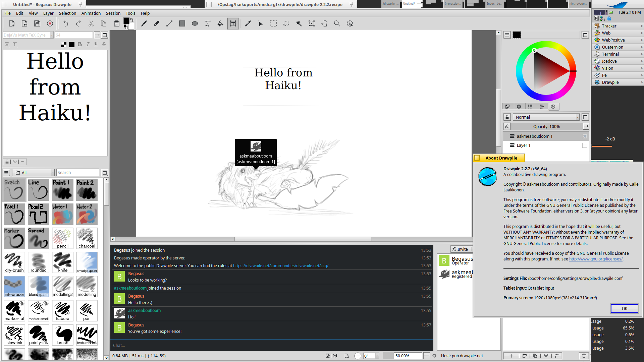Select the Transform tool

(312, 23)
